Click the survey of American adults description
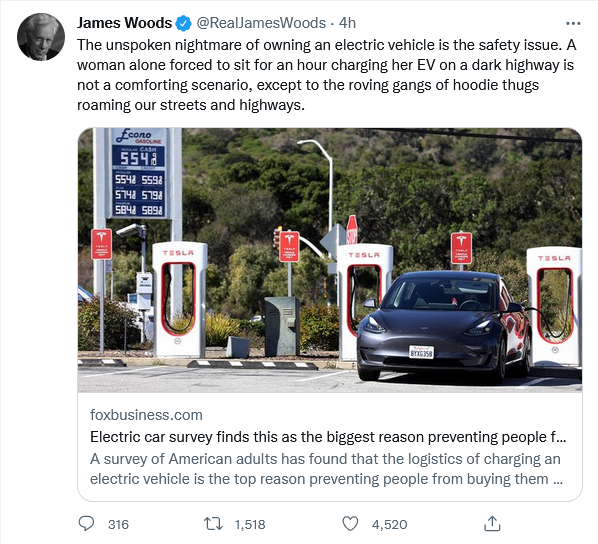The image size is (598, 544). (326, 468)
